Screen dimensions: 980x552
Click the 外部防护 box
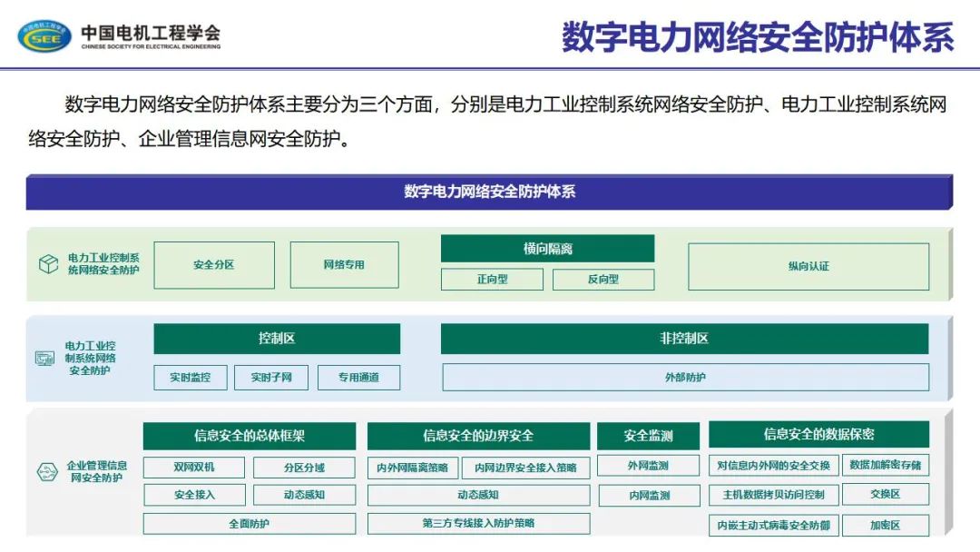click(686, 378)
